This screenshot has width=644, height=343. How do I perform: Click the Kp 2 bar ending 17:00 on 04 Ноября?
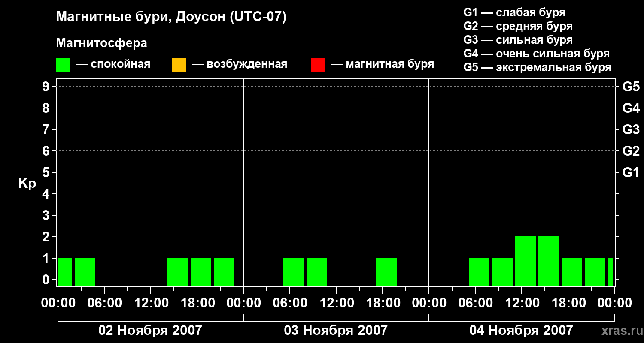point(549,261)
